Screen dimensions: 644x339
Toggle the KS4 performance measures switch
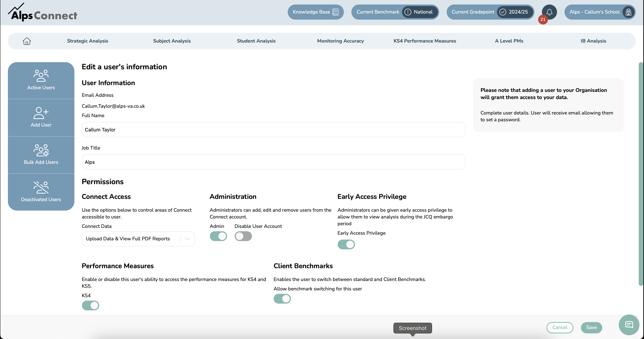[91, 305]
